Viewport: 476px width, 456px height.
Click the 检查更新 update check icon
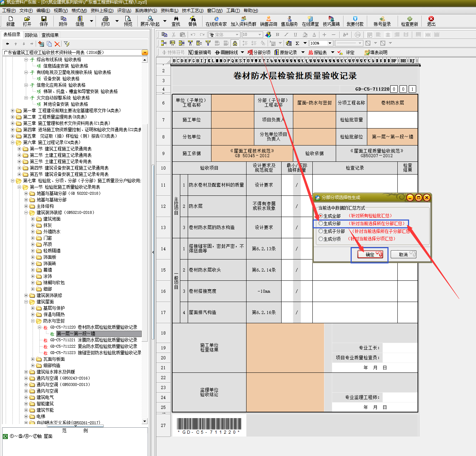[409, 21]
